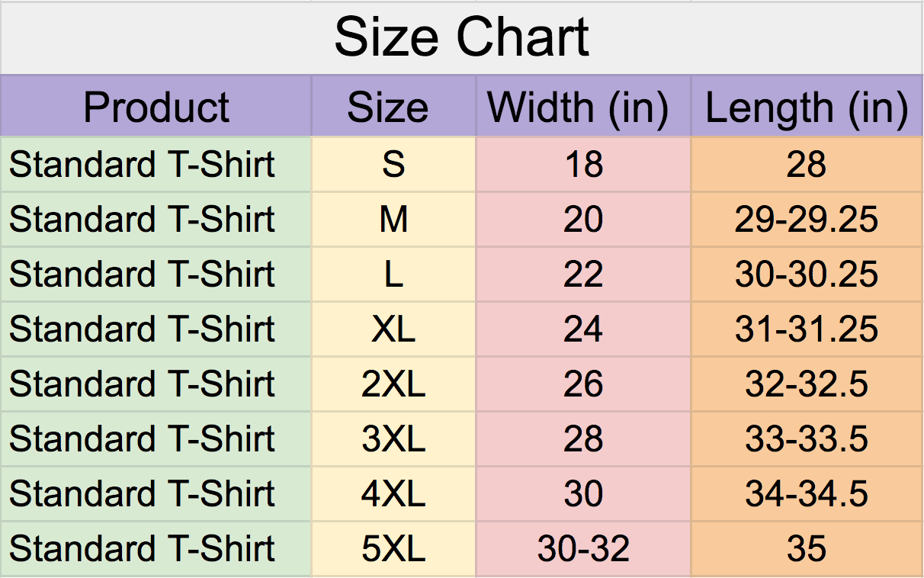Viewport: 924px width, 578px height.
Task: Click the width value 30-32
Action: click(x=583, y=549)
